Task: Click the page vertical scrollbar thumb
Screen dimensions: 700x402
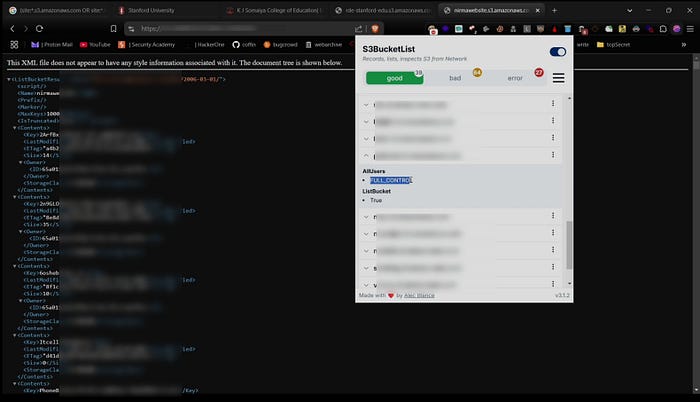Action: (696, 63)
